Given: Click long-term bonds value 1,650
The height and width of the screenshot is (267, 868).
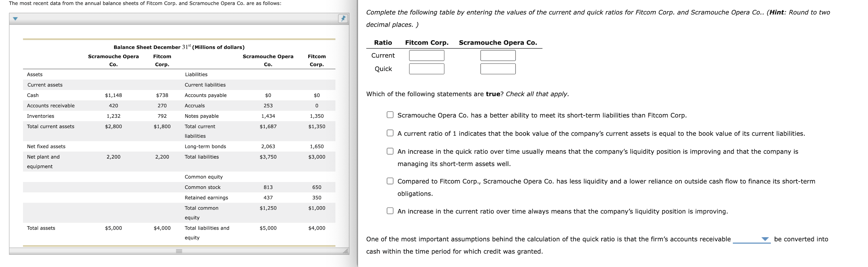Looking at the screenshot, I should click(x=317, y=146).
